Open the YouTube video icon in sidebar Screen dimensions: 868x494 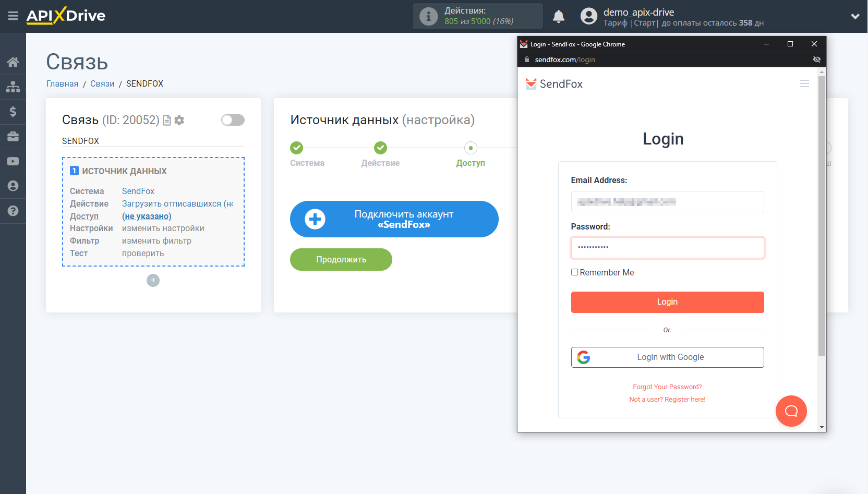coord(13,161)
